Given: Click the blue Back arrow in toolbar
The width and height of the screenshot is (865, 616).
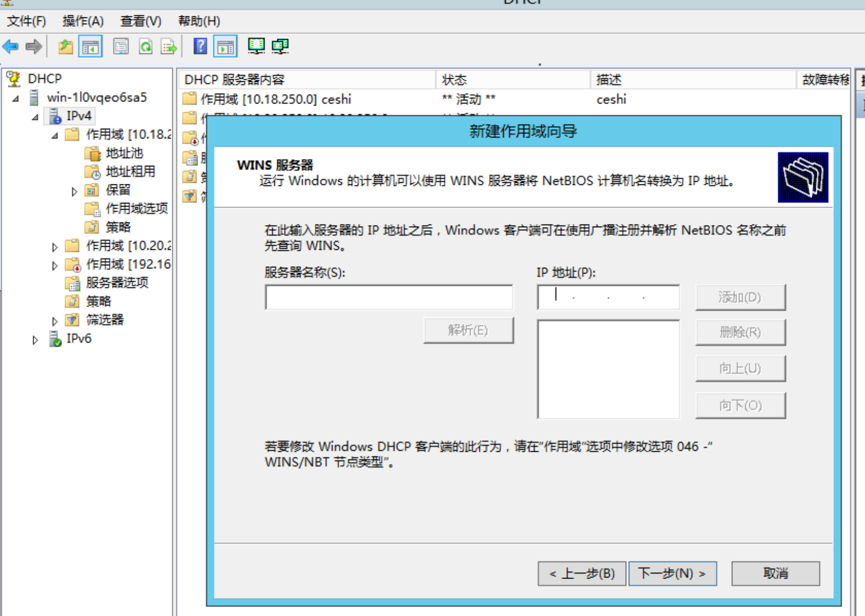Looking at the screenshot, I should pyautogui.click(x=11, y=46).
